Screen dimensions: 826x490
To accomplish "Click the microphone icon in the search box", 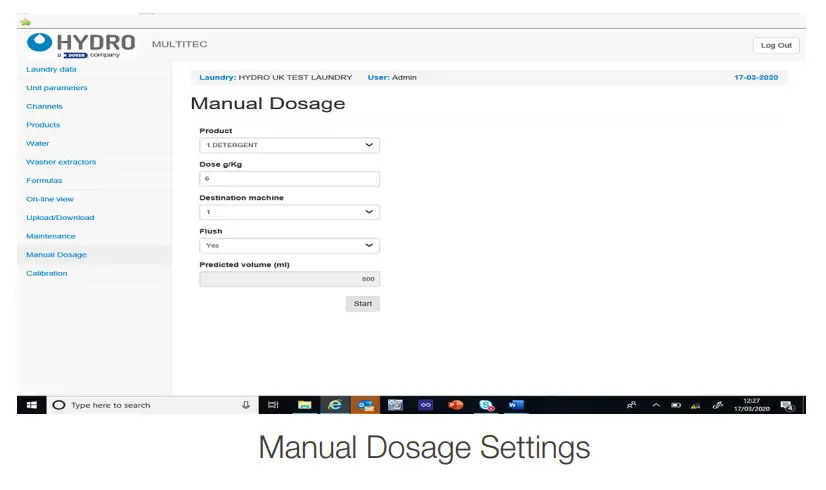I will (245, 405).
